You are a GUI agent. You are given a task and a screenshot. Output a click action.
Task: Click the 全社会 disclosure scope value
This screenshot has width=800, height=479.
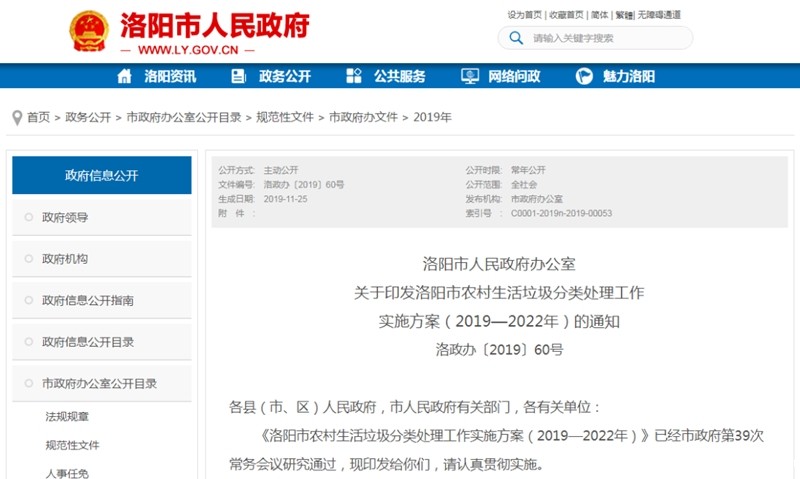click(x=524, y=185)
